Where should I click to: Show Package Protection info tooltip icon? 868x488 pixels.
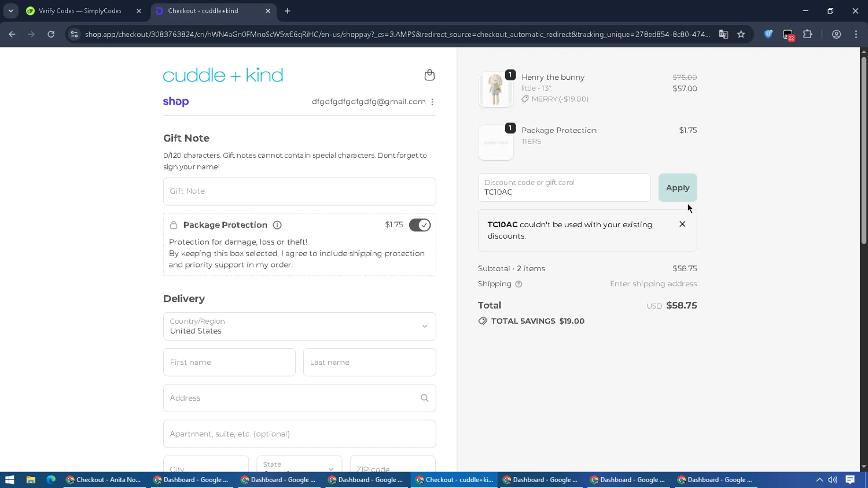point(277,225)
